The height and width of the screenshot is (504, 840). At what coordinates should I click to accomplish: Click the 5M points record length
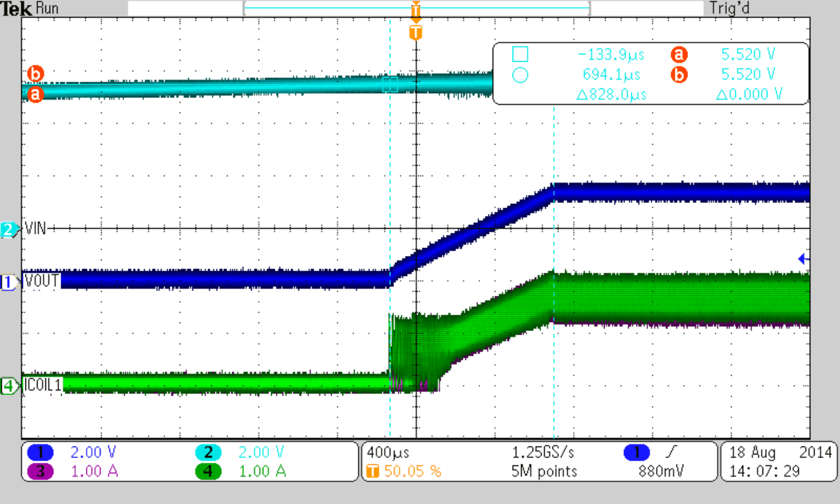[x=545, y=471]
